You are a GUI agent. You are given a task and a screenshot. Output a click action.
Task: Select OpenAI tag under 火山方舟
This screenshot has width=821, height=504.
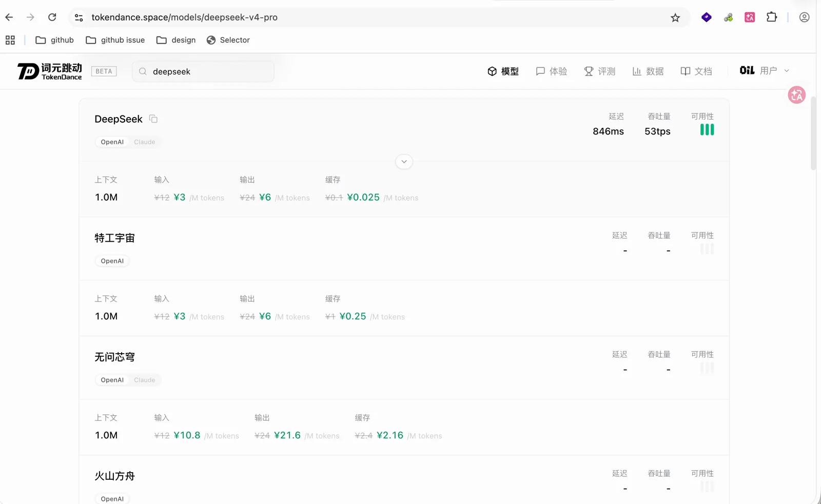tap(112, 499)
